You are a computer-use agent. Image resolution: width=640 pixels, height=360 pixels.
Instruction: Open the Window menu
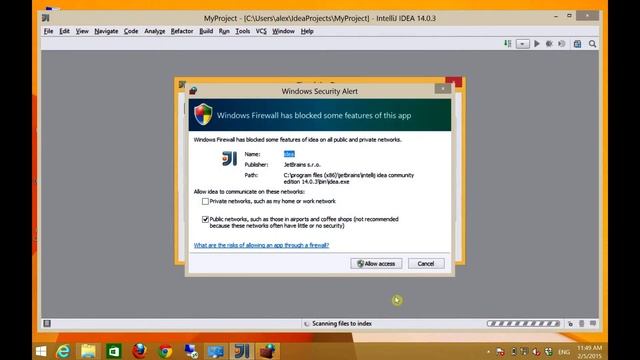tap(283, 31)
